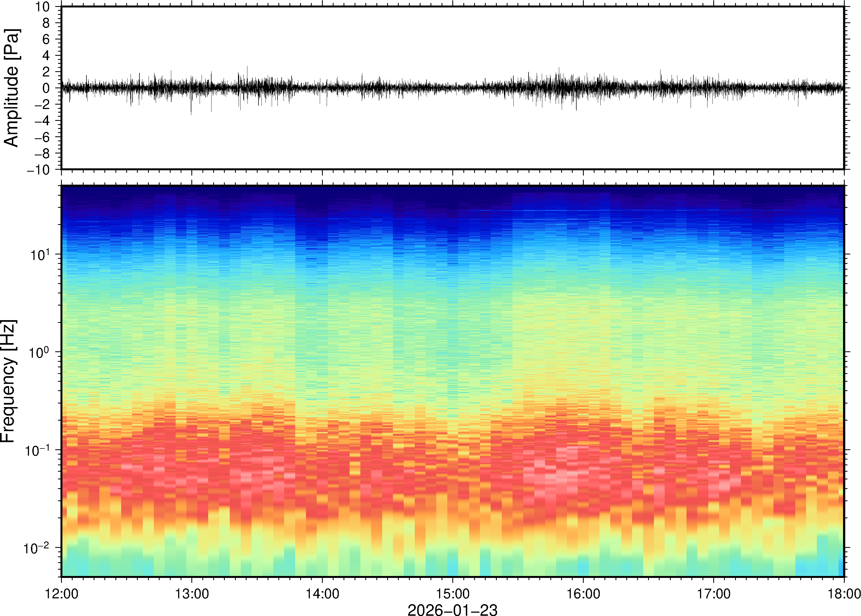
Task: Click the 10¹ frequency tick label
Action: tap(40, 254)
